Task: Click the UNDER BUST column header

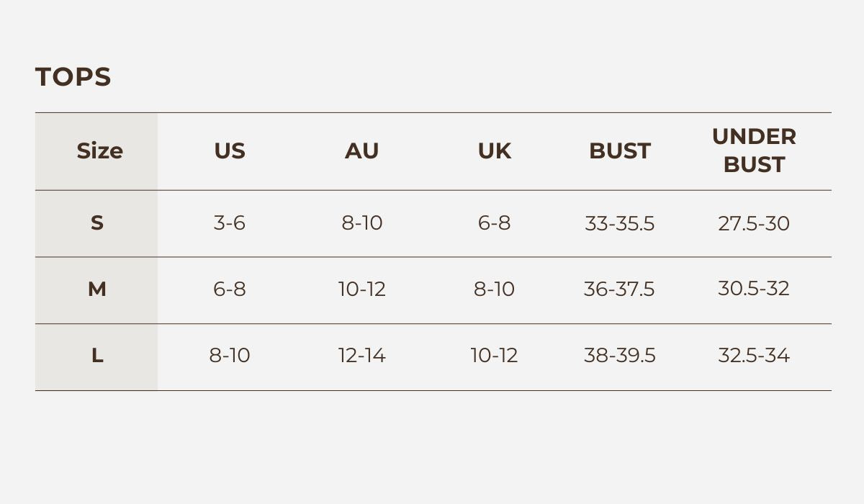Action: (754, 150)
